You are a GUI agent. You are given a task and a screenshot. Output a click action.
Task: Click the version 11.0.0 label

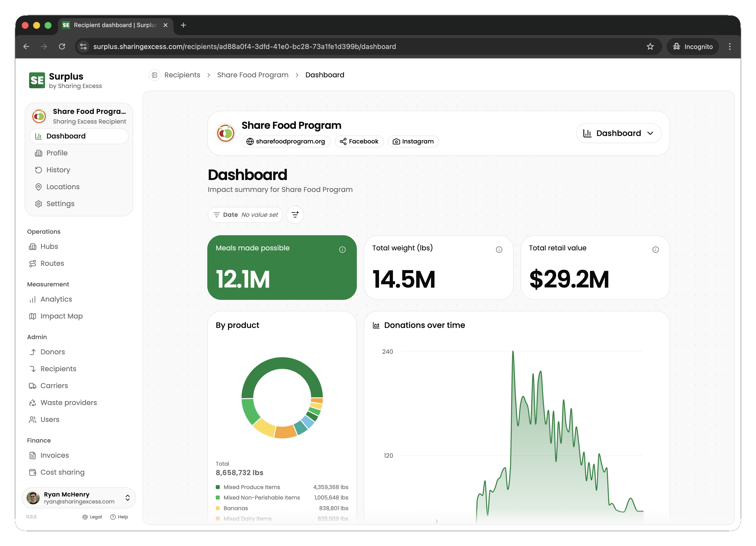31,517
